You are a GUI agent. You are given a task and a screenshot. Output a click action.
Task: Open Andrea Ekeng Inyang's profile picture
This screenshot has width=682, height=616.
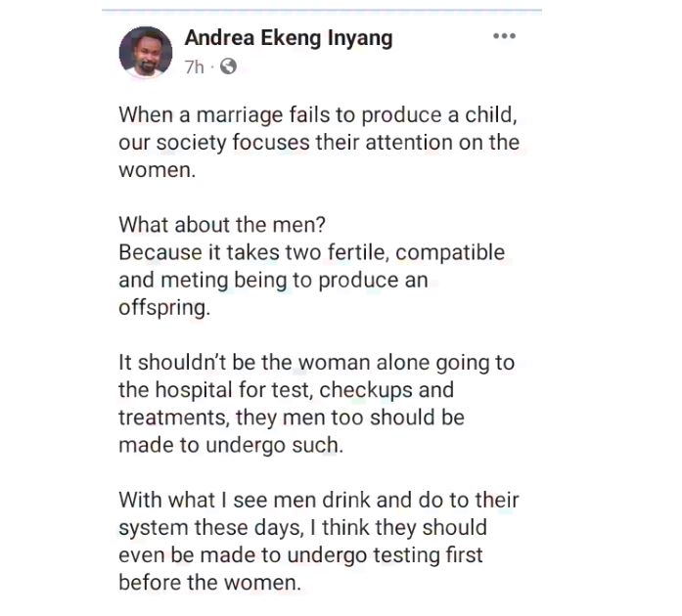coord(146,51)
